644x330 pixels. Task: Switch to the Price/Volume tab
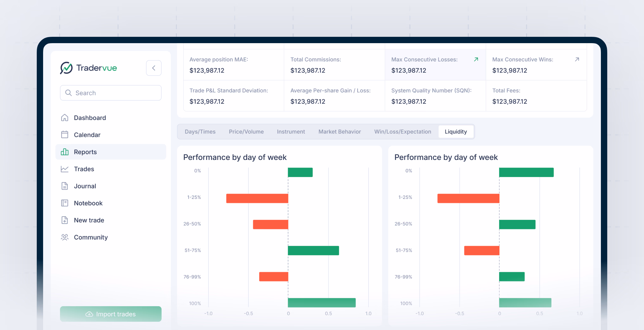[246, 131]
